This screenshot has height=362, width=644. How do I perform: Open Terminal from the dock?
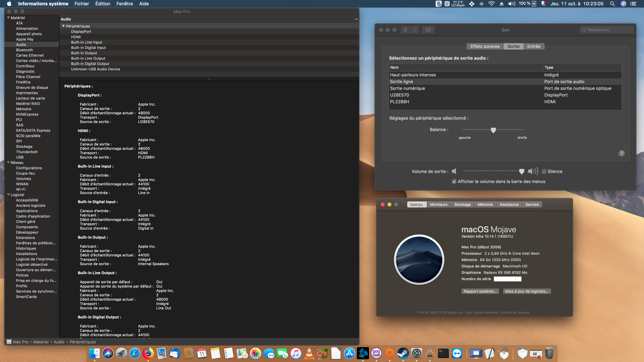click(x=443, y=353)
